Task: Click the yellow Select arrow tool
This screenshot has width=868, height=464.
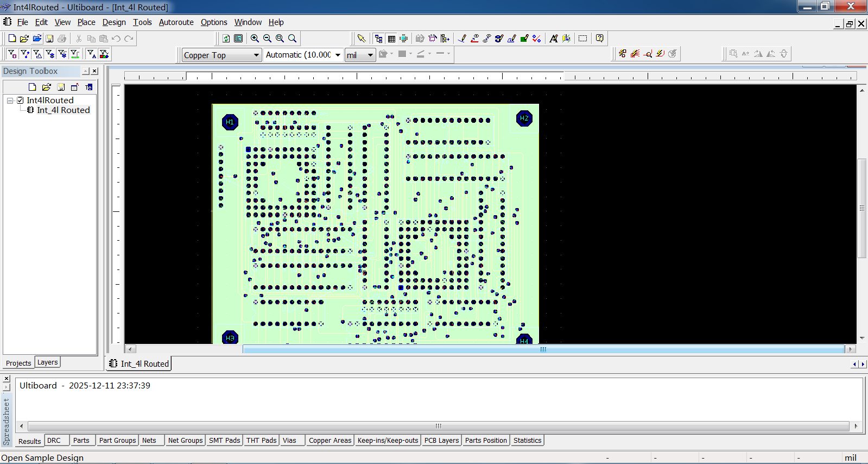Action: point(362,39)
